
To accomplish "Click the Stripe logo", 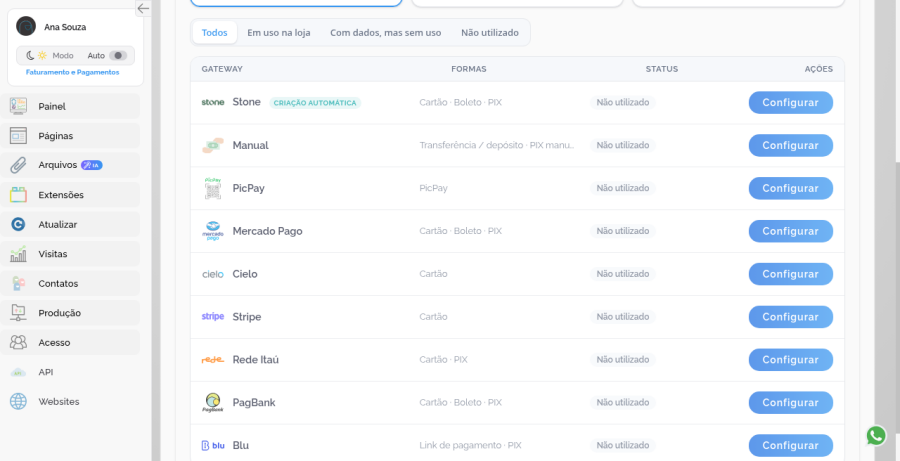I will [x=213, y=316].
